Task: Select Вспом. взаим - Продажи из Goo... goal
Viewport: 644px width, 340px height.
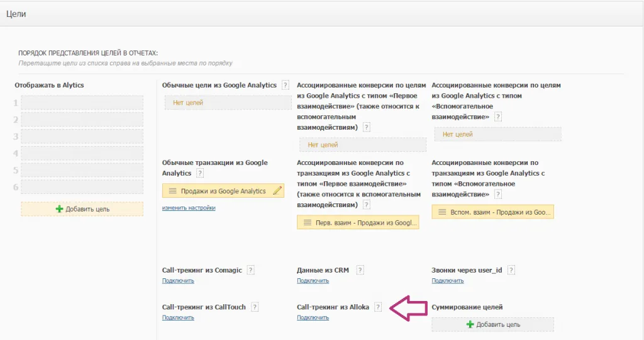Action: (x=493, y=212)
